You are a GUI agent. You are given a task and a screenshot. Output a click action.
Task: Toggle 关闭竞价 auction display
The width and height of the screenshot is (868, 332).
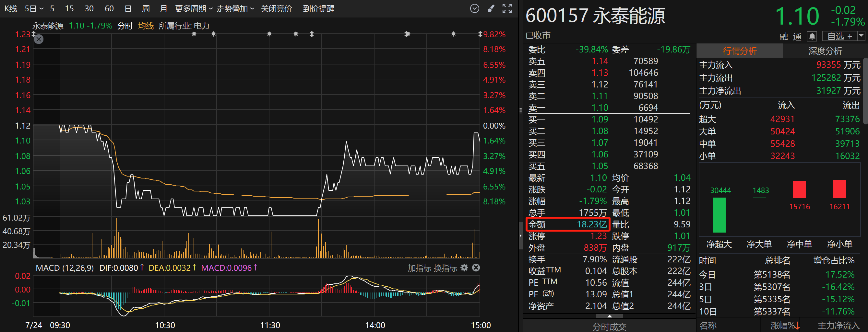276,9
